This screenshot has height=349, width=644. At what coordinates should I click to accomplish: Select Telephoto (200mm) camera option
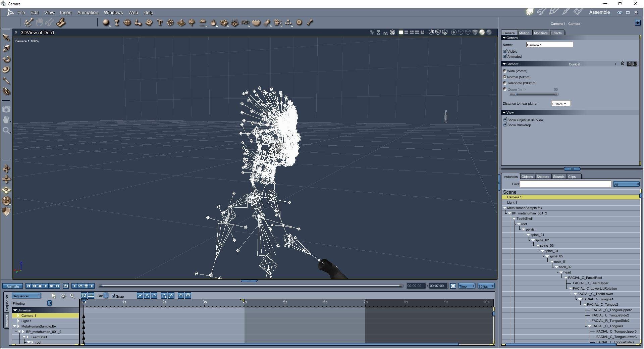point(504,83)
